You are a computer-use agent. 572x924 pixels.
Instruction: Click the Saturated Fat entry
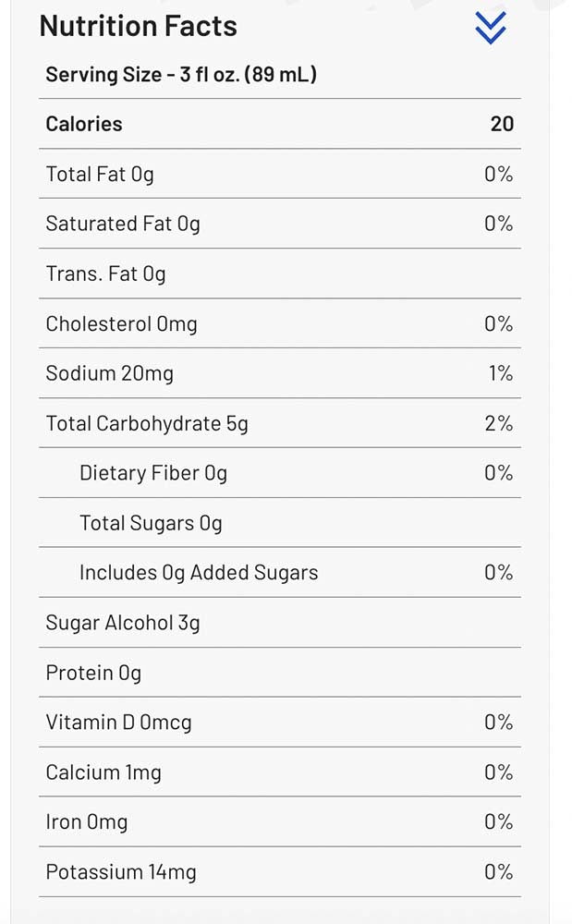(x=125, y=223)
